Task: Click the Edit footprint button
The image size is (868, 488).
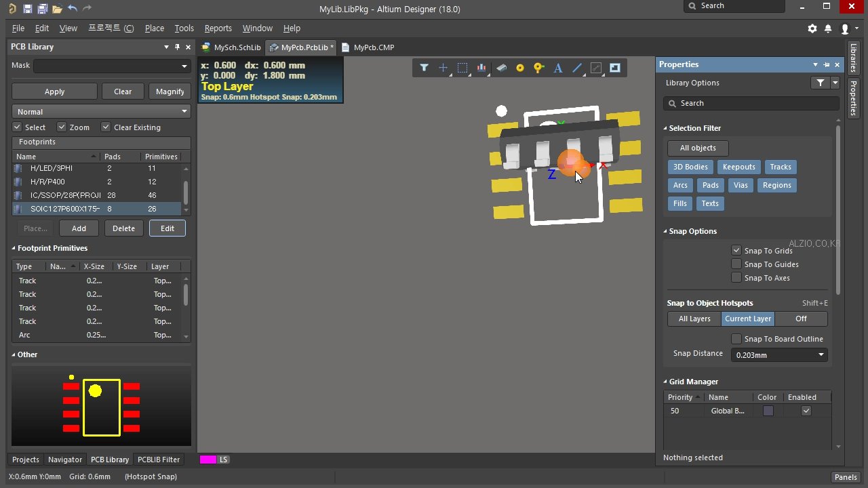Action: [x=167, y=228]
